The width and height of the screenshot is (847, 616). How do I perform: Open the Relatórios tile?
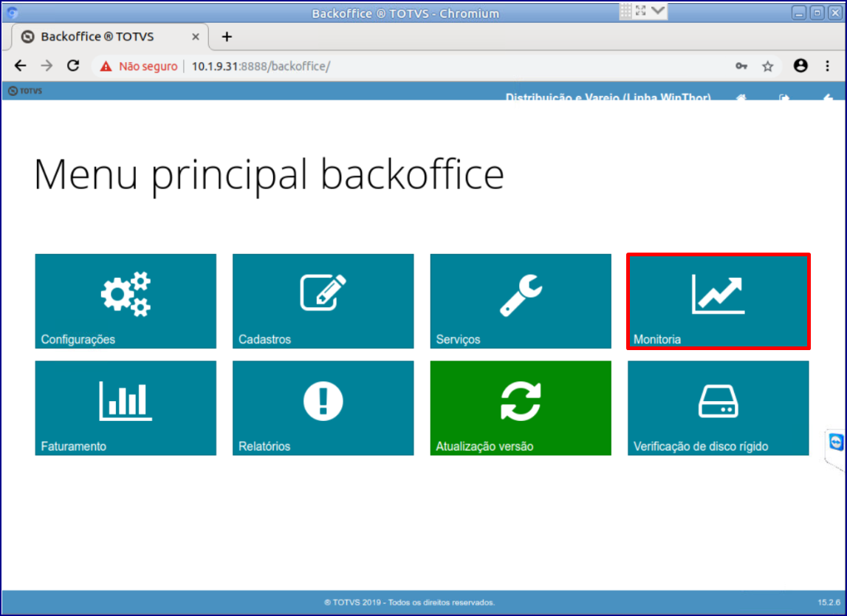tap(323, 408)
